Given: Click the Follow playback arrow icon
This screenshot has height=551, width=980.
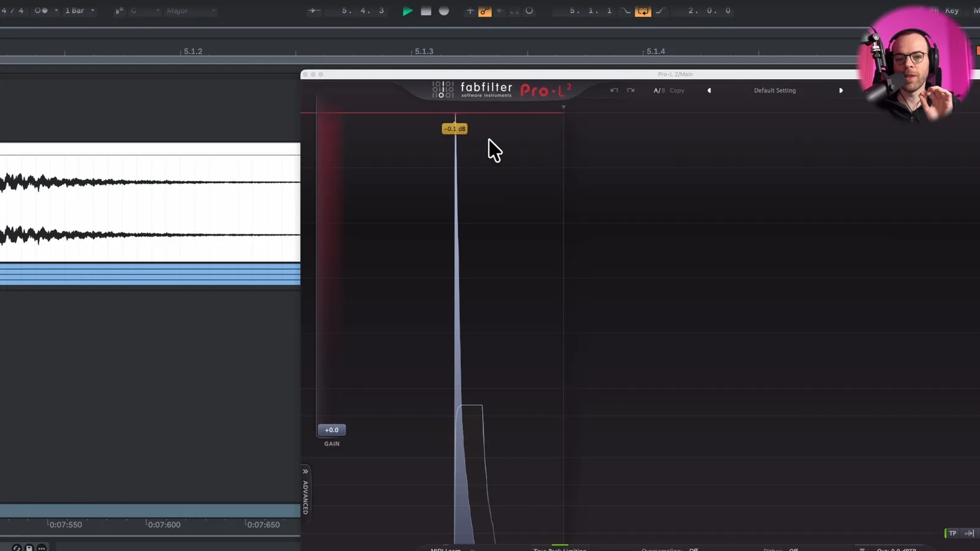Looking at the screenshot, I should [314, 11].
